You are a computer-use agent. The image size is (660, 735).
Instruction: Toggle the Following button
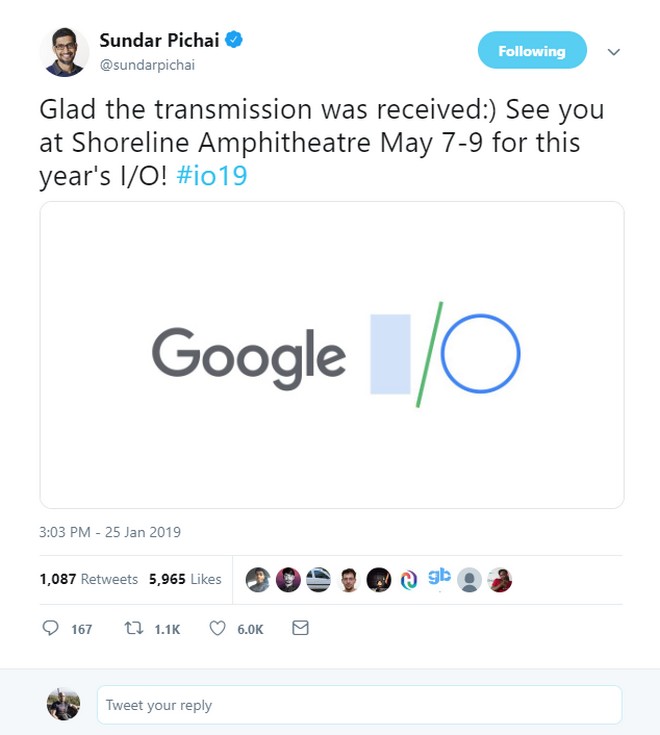tap(531, 51)
